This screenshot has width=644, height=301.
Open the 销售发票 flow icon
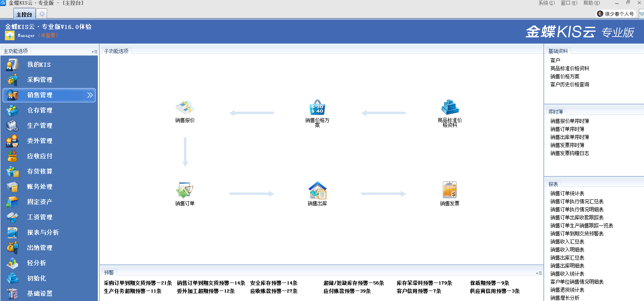tap(450, 190)
